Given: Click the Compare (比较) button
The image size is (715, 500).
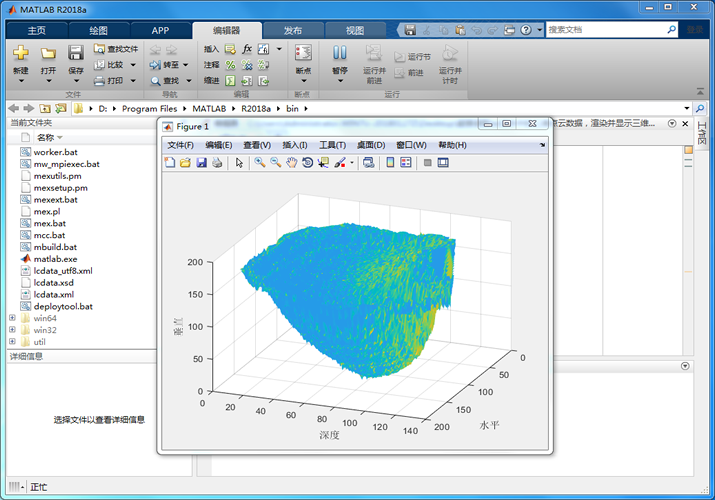Looking at the screenshot, I should [109, 65].
